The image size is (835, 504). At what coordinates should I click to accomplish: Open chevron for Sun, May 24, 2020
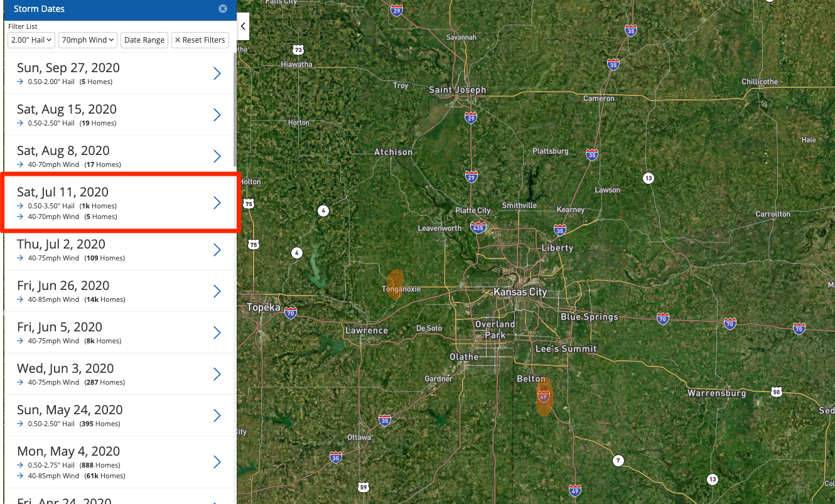(217, 416)
